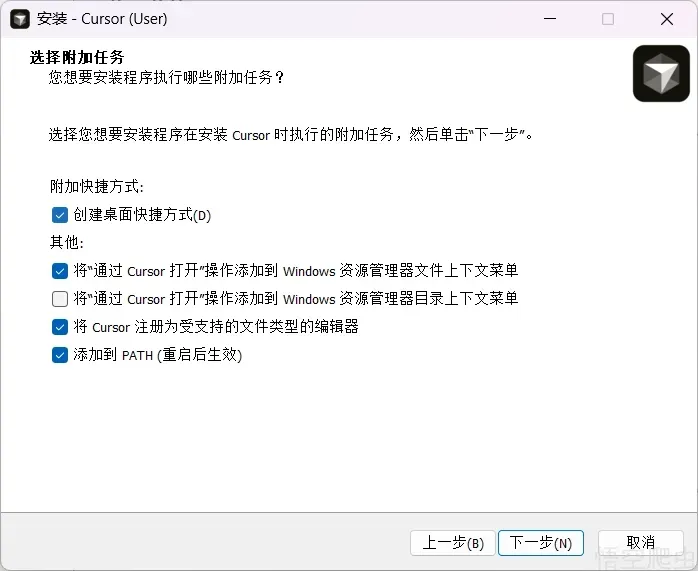Enable the 资源管理器目录上下文菜单 checkbox
This screenshot has width=698, height=571.
coord(60,299)
